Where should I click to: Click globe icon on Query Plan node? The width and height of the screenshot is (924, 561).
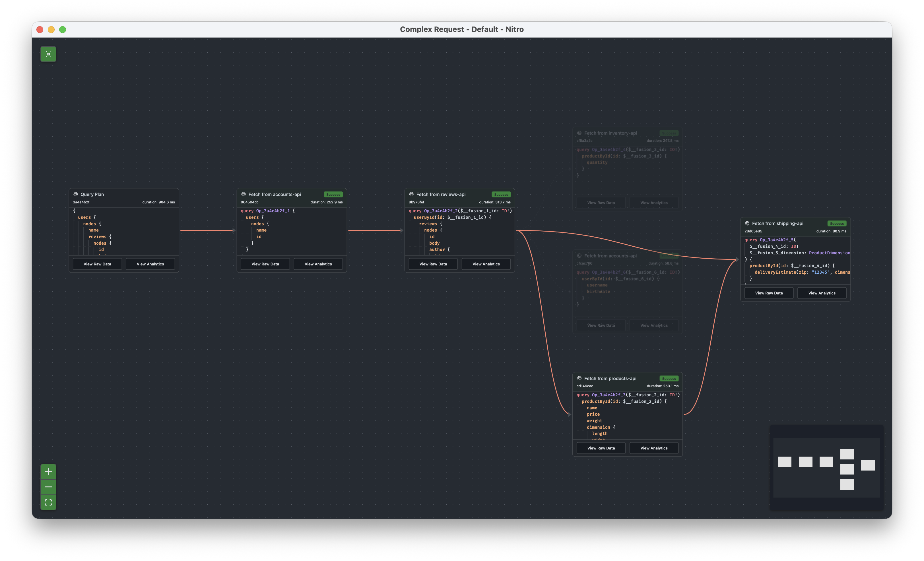click(x=76, y=194)
